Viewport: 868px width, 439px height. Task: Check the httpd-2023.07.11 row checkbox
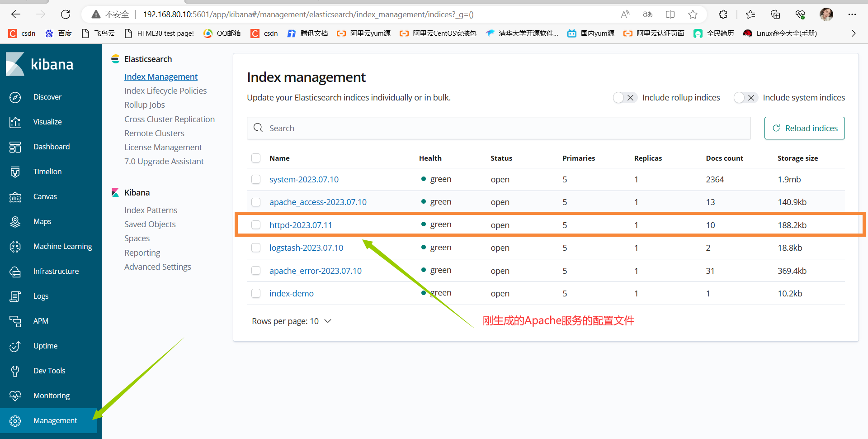click(x=256, y=225)
